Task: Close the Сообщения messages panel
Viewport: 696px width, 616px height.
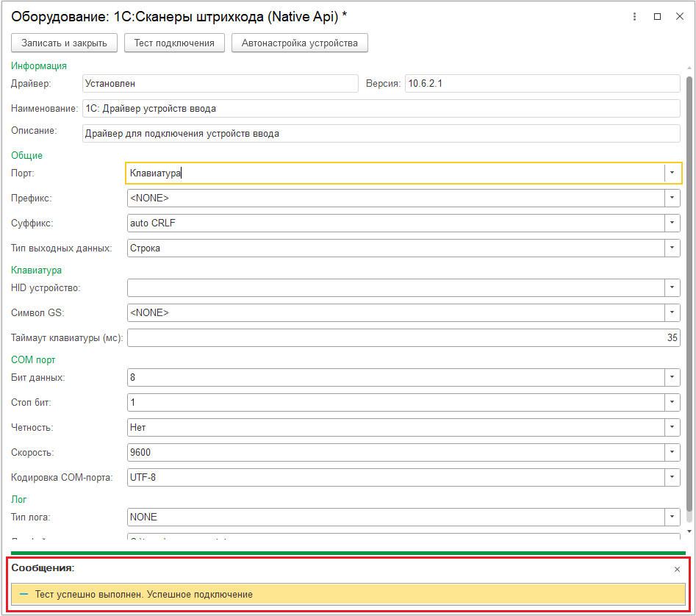Action: pyautogui.click(x=677, y=570)
